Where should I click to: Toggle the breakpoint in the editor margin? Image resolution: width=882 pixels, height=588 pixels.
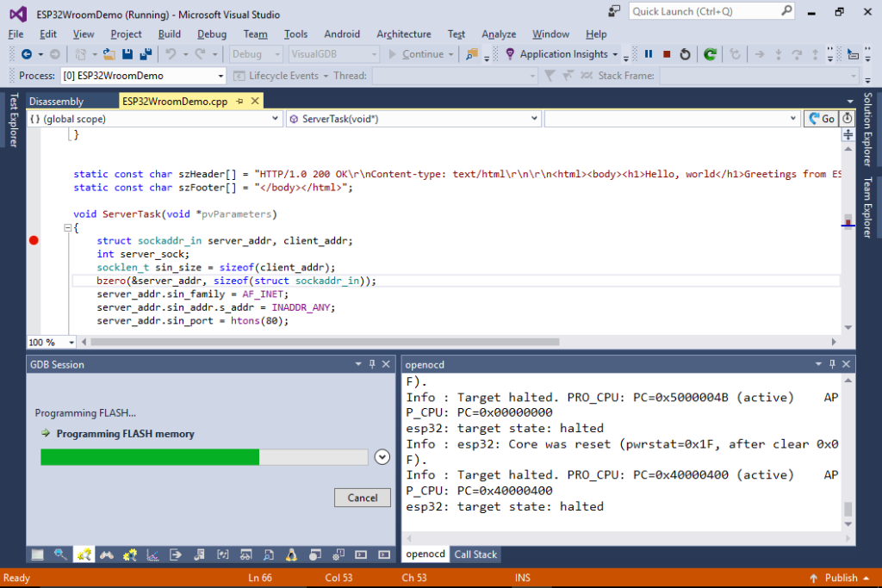[33, 240]
